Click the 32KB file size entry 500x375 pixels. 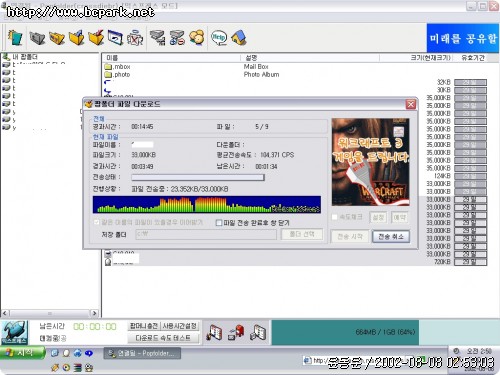[x=443, y=82]
